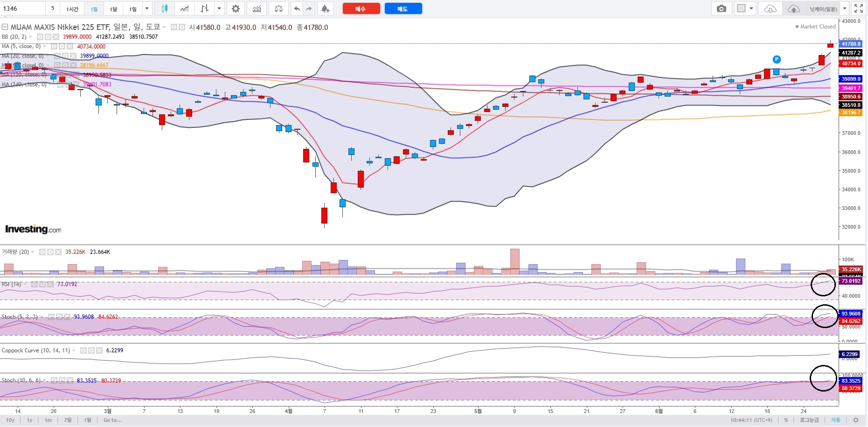Expand the chart style dropdown arrow
This screenshot has height=427, width=868.
pyautogui.click(x=219, y=8)
